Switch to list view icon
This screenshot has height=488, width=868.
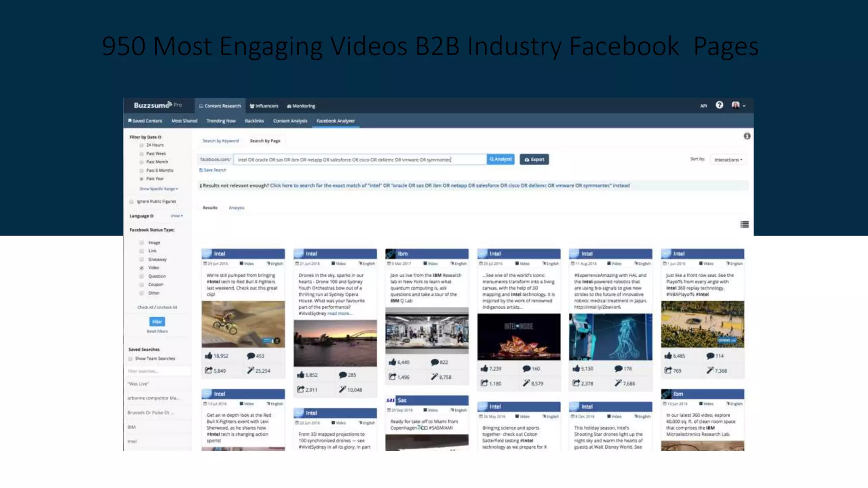tap(744, 225)
